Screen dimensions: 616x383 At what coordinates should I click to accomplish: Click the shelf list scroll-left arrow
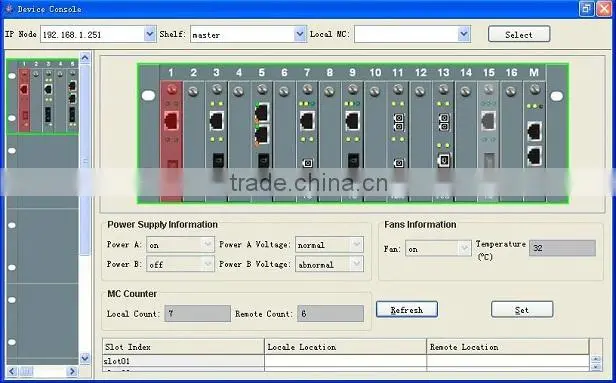click(x=12, y=371)
